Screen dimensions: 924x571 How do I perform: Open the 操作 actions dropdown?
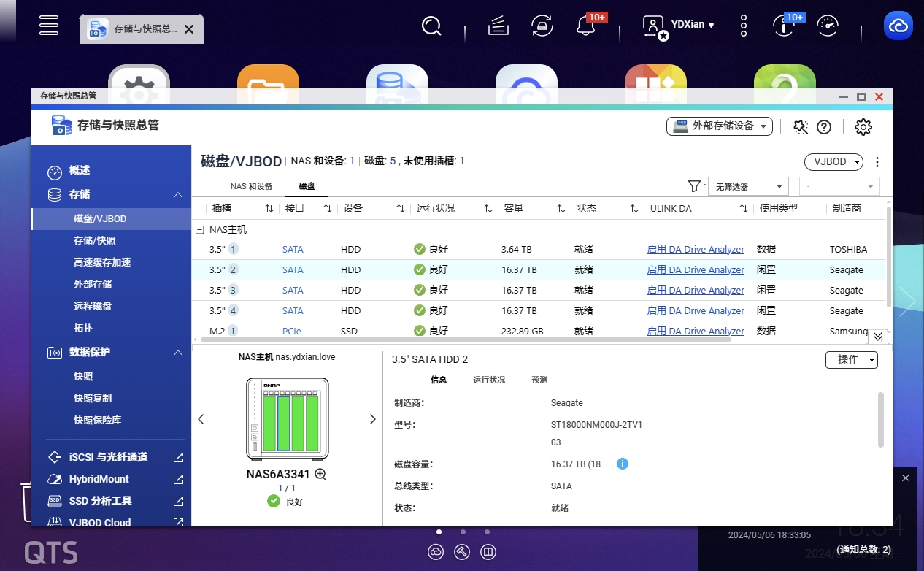click(x=852, y=360)
